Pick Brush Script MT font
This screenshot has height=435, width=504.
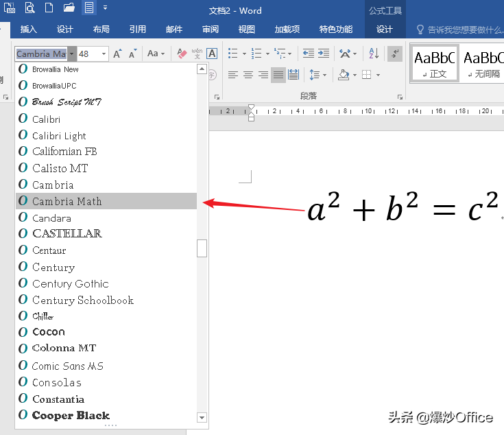click(106, 102)
